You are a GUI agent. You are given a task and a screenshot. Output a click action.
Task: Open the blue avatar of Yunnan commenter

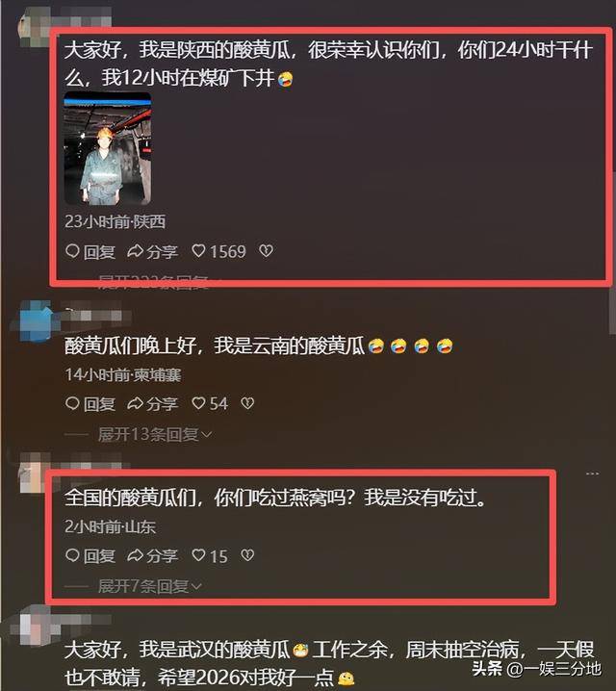(x=35, y=322)
